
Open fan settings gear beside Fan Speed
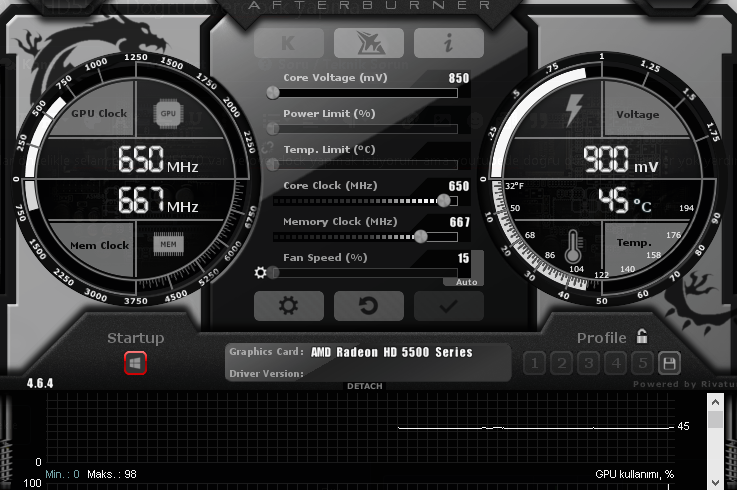tap(260, 273)
